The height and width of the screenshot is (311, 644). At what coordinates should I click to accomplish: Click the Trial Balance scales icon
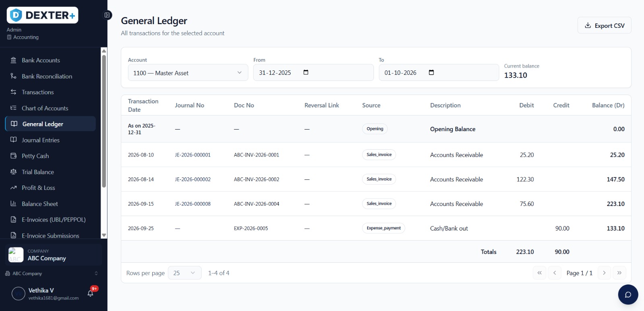tap(13, 172)
